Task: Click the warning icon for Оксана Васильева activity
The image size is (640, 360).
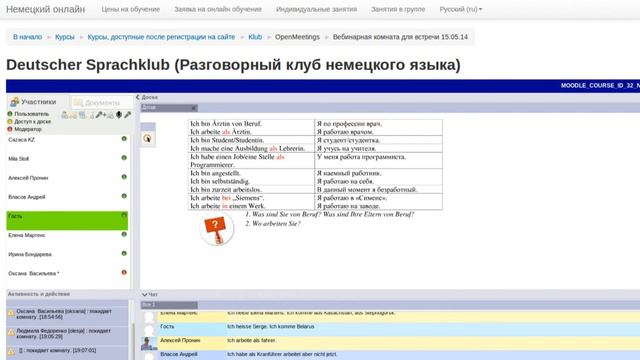Action: (11, 313)
